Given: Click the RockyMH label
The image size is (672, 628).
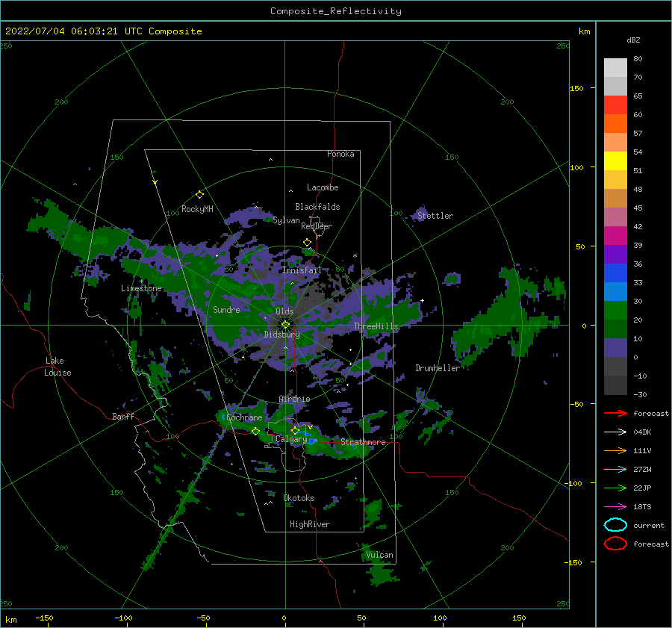Looking at the screenshot, I should tap(197, 209).
